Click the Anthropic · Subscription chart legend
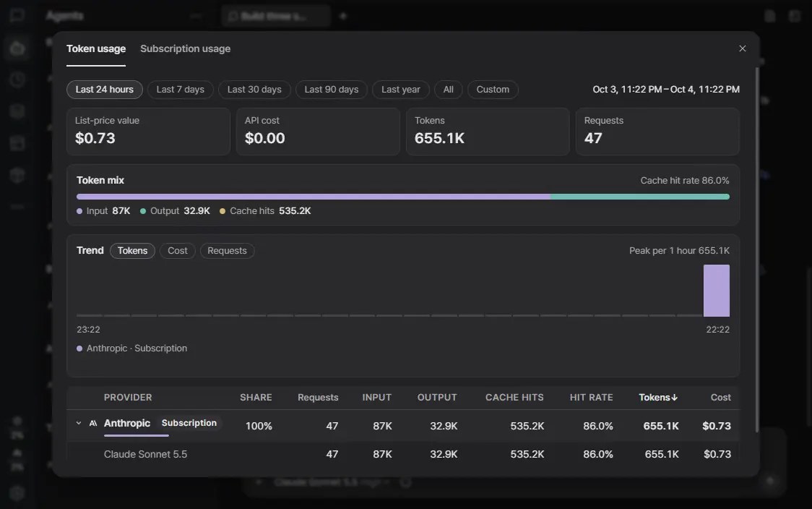This screenshot has width=812, height=509. click(x=132, y=348)
